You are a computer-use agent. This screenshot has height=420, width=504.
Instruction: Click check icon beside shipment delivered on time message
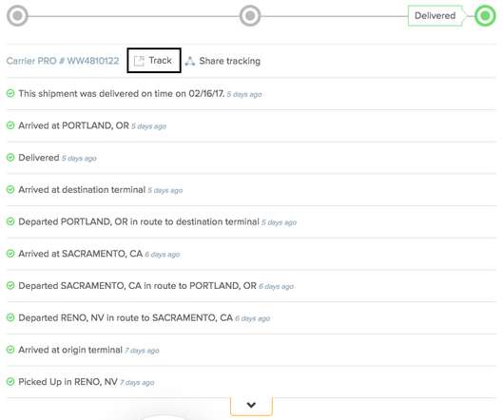pos(10,93)
